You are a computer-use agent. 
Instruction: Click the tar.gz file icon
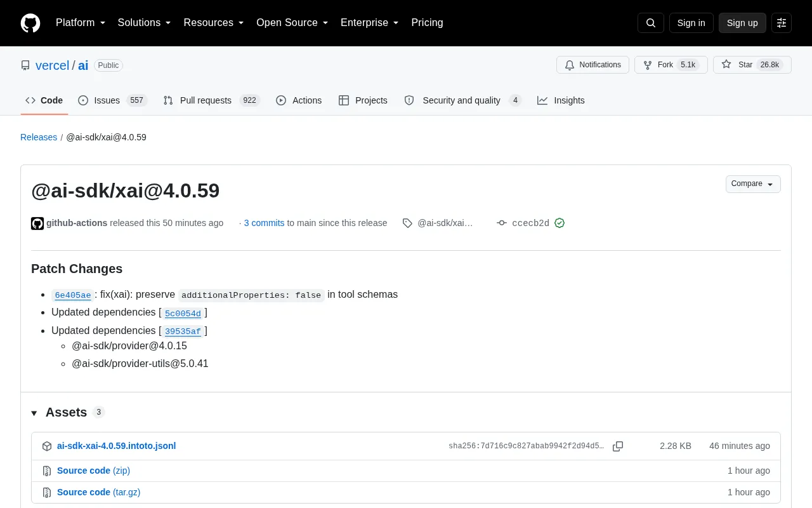click(x=47, y=493)
